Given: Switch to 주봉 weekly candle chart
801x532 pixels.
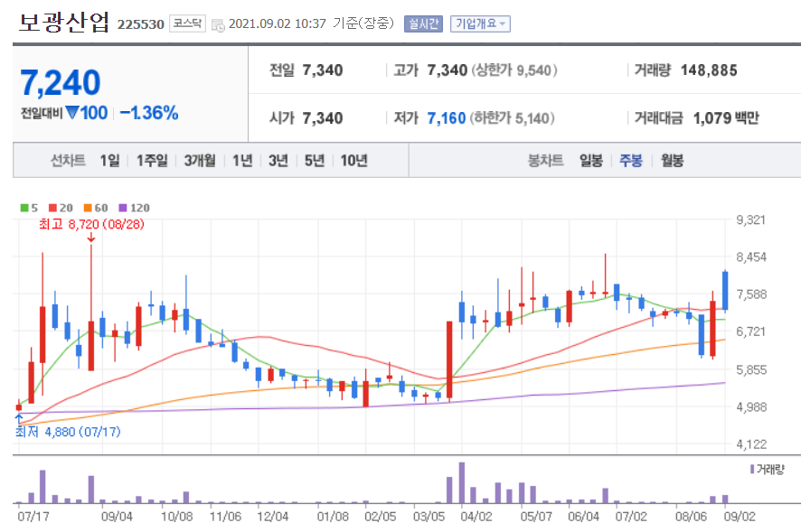Looking at the screenshot, I should (x=631, y=161).
